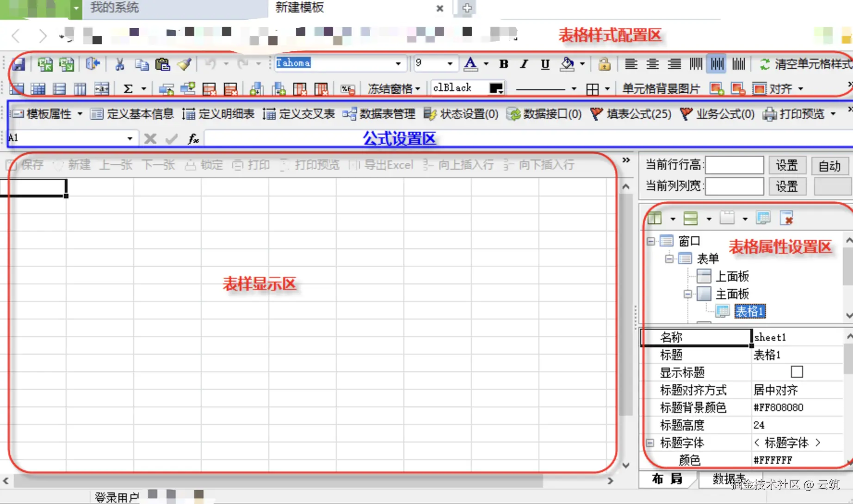Toggle bold formatting

503,64
